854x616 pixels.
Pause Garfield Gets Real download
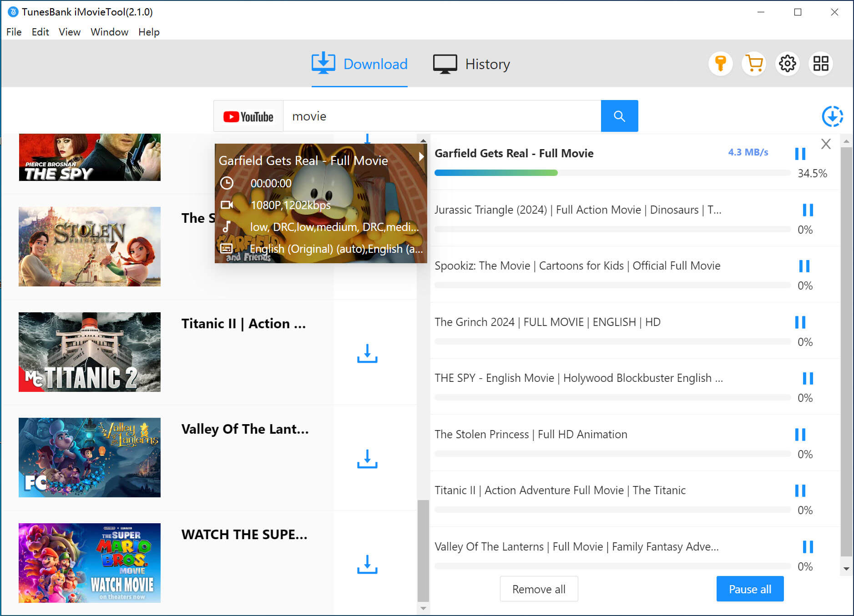click(x=800, y=154)
